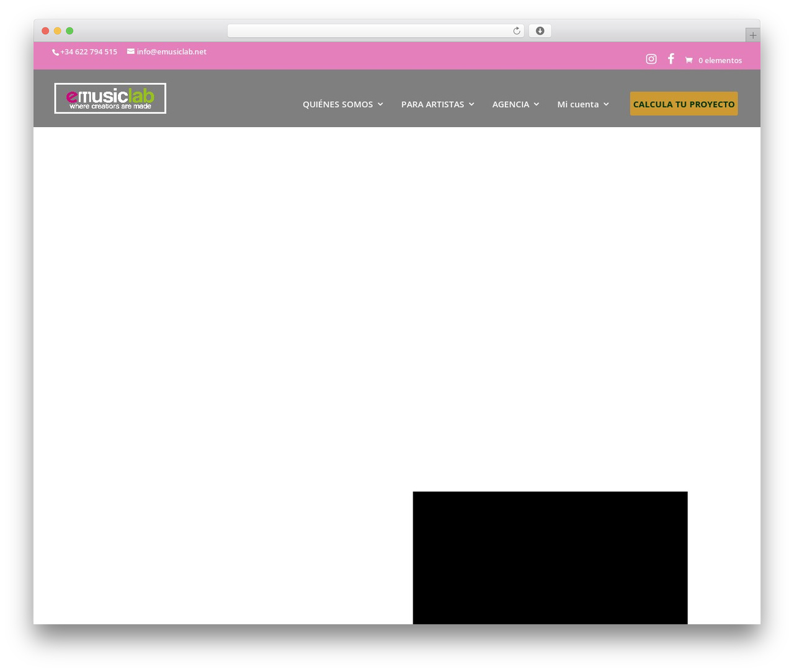Reload the page using the refresh icon
The height and width of the screenshot is (672, 794).
point(517,31)
